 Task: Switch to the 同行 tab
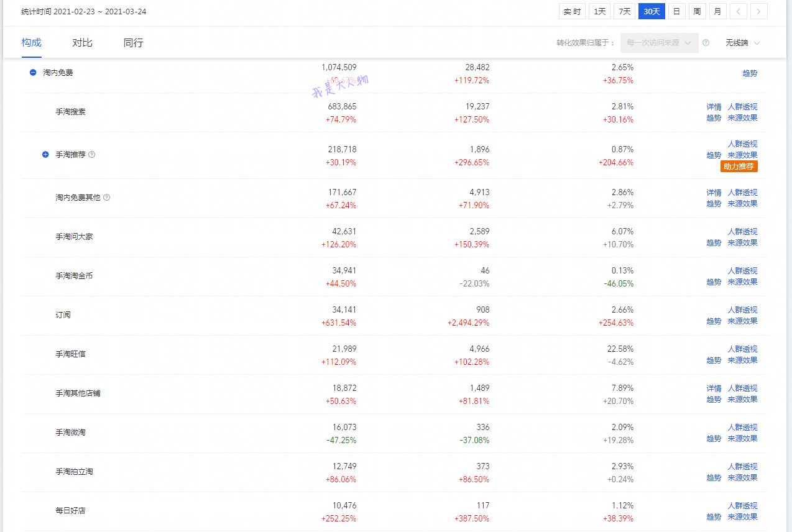[x=133, y=43]
